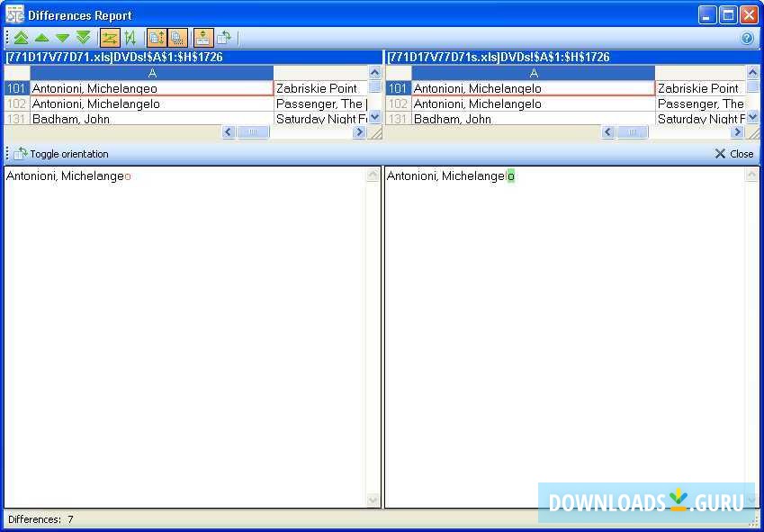Jump to the last difference

click(x=84, y=37)
